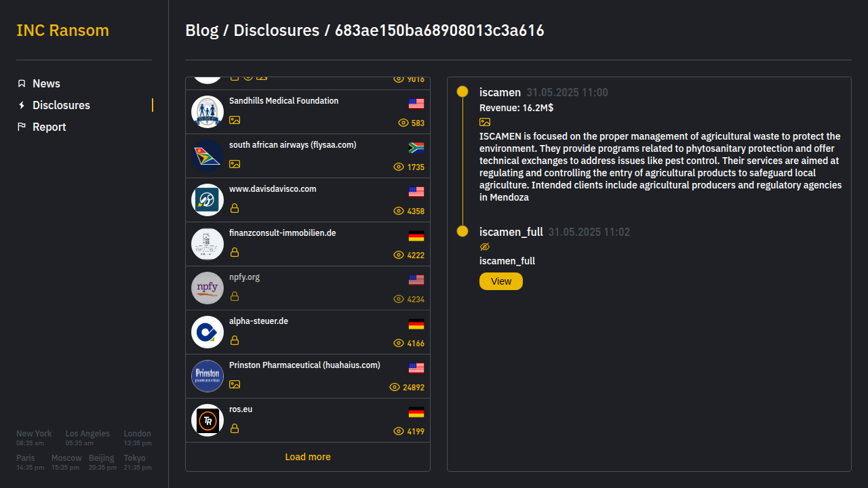Viewport: 868px width, 488px height.
Task: Click the New York clock in sidebar
Action: (34, 438)
